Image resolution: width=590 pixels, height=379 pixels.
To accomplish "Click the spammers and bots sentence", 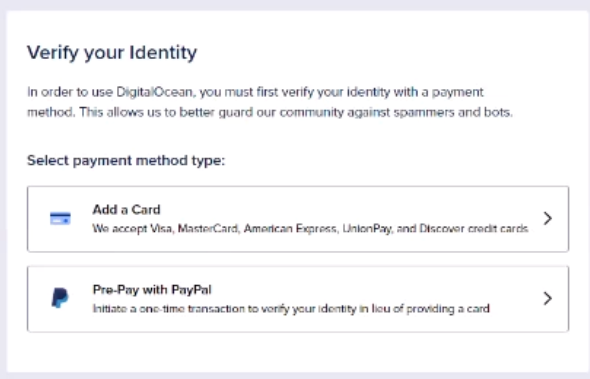I will pos(296,112).
